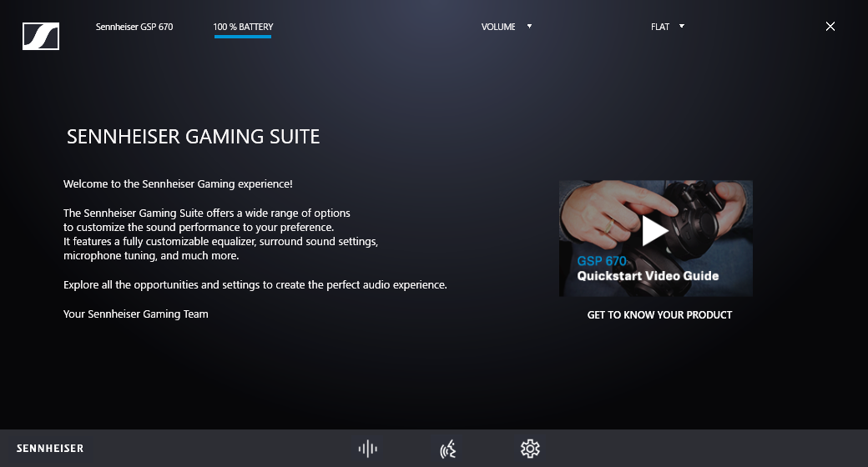The height and width of the screenshot is (467, 868).
Task: Click GET TO KNOW YOUR PRODUCT link
Action: [x=659, y=315]
